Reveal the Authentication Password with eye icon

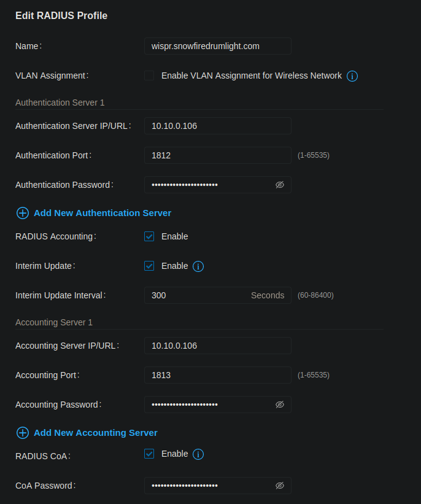[280, 185]
